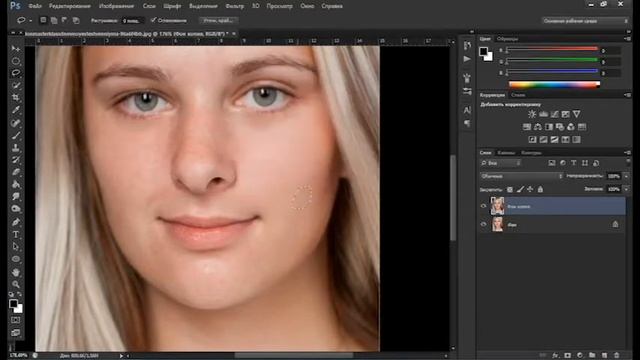
Task: Click the Vibrance adjustment triangle icon
Action: tap(576, 114)
